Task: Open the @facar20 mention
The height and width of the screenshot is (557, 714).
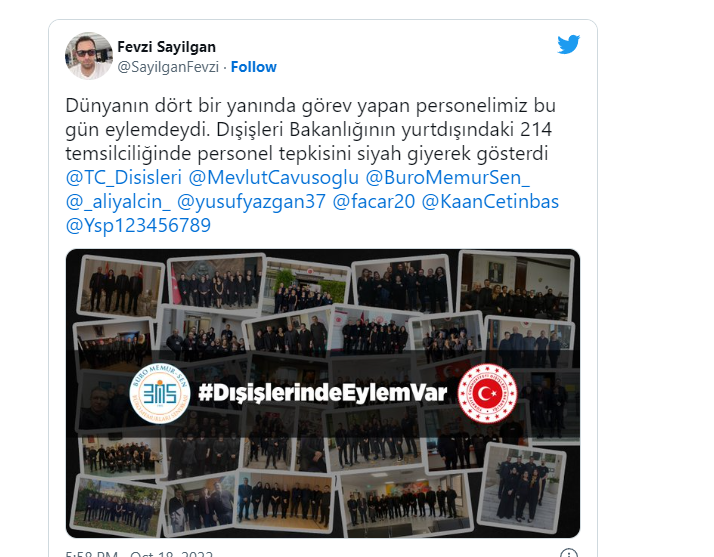Action: [x=374, y=202]
